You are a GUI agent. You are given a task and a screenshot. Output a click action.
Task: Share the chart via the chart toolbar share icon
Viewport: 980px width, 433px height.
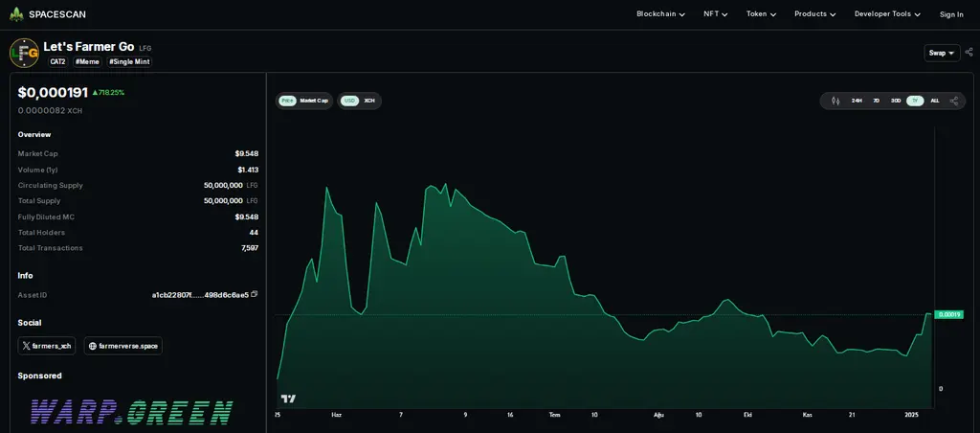(954, 101)
